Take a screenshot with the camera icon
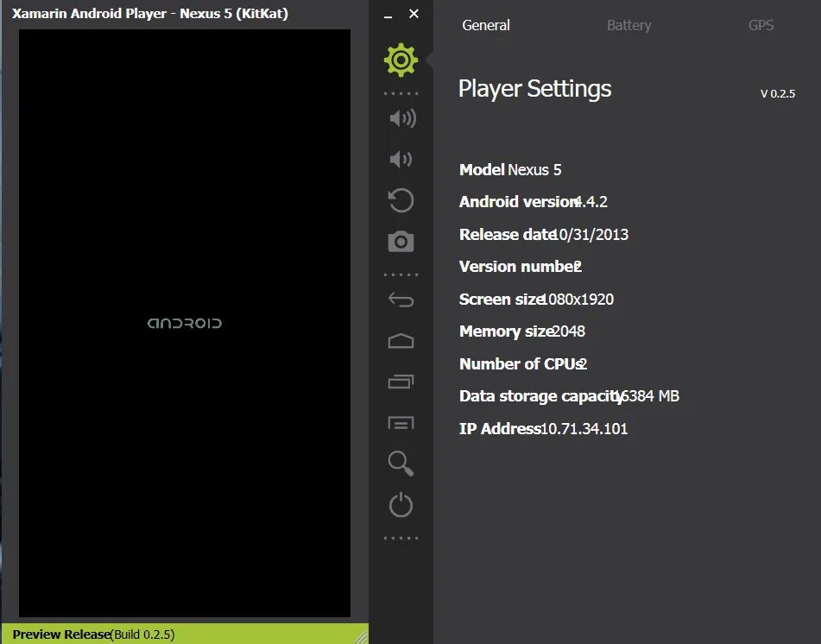821x644 pixels. [x=401, y=242]
